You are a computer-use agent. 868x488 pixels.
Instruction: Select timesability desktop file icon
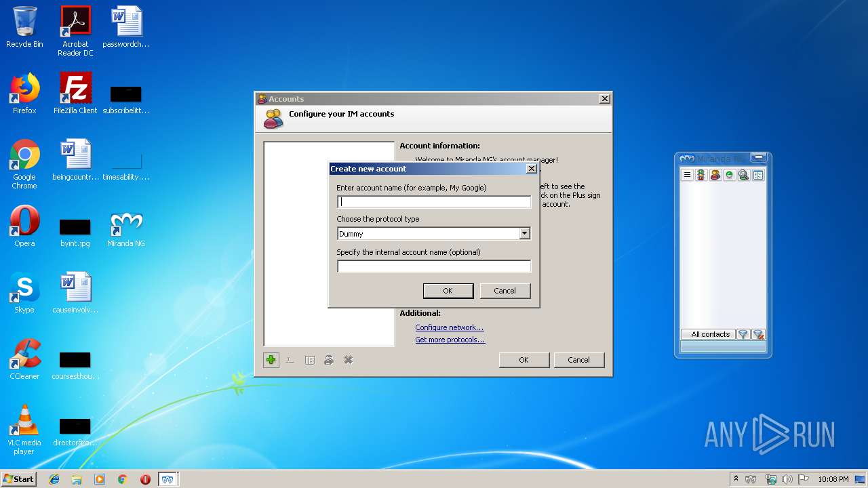pos(126,167)
